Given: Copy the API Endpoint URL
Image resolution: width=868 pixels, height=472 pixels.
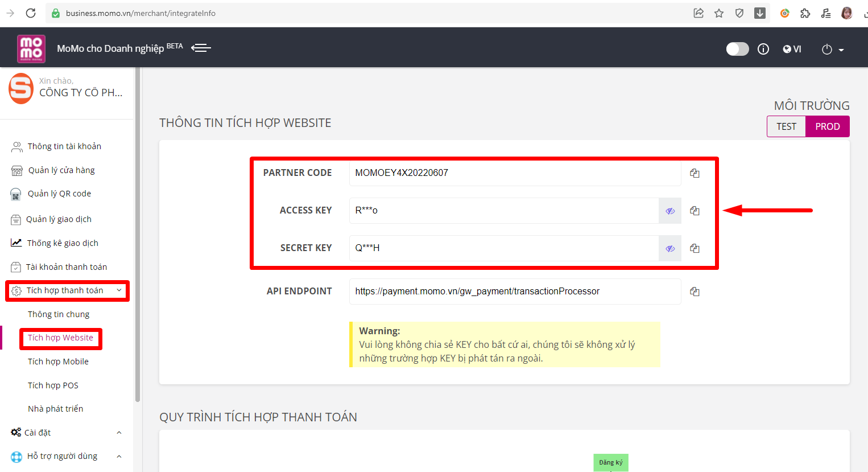Looking at the screenshot, I should (695, 292).
